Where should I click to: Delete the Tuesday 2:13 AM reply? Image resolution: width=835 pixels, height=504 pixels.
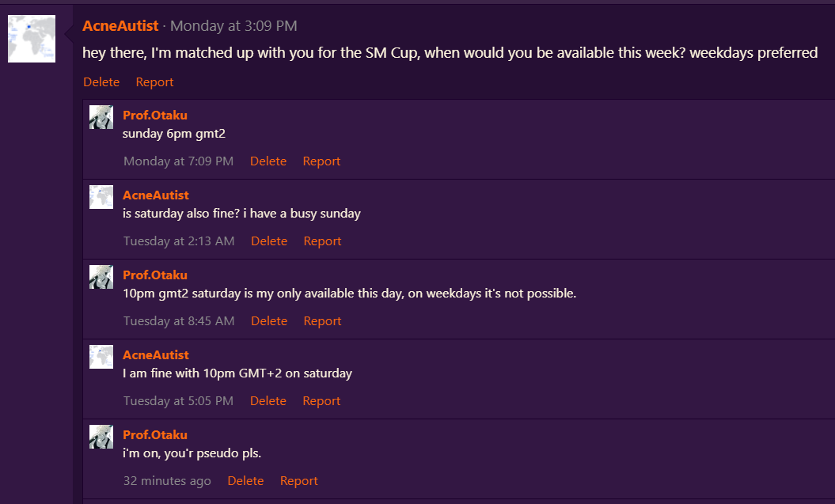[x=269, y=241]
